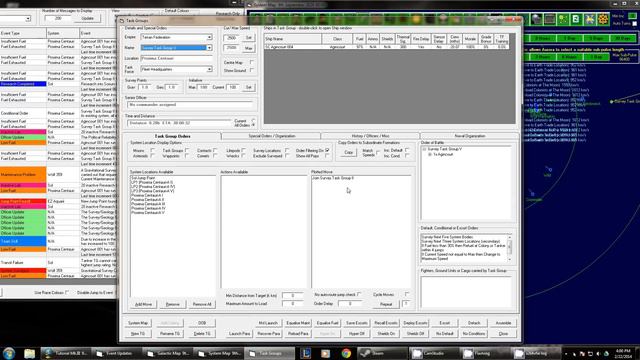
Task: Open Google Chrome from the taskbar
Action: (x=346, y=353)
